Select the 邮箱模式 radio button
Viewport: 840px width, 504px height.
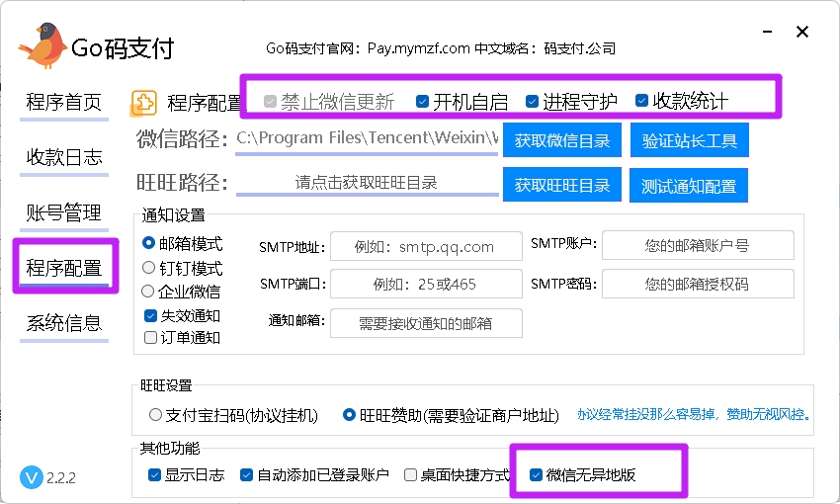pos(148,243)
